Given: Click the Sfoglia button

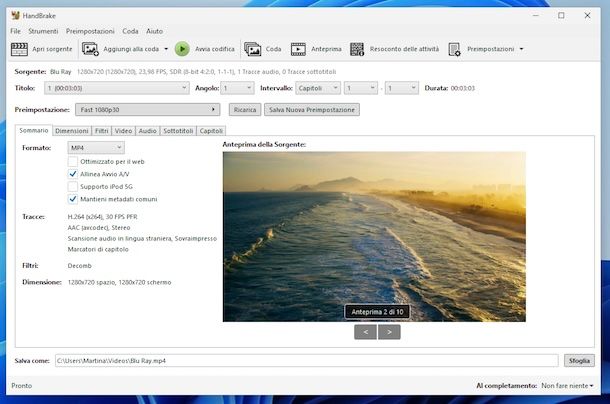Looking at the screenshot, I should coord(579,360).
